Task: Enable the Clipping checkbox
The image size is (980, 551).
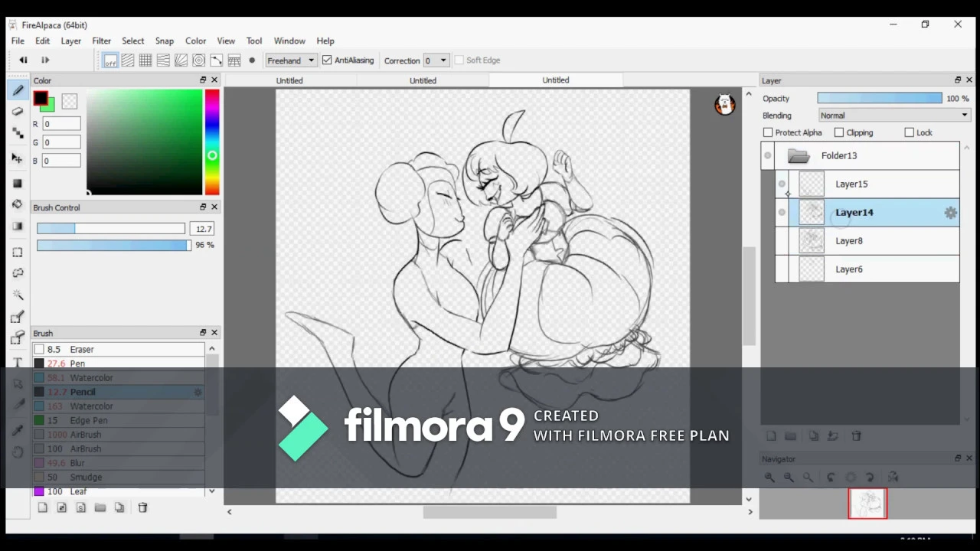Action: coord(839,132)
